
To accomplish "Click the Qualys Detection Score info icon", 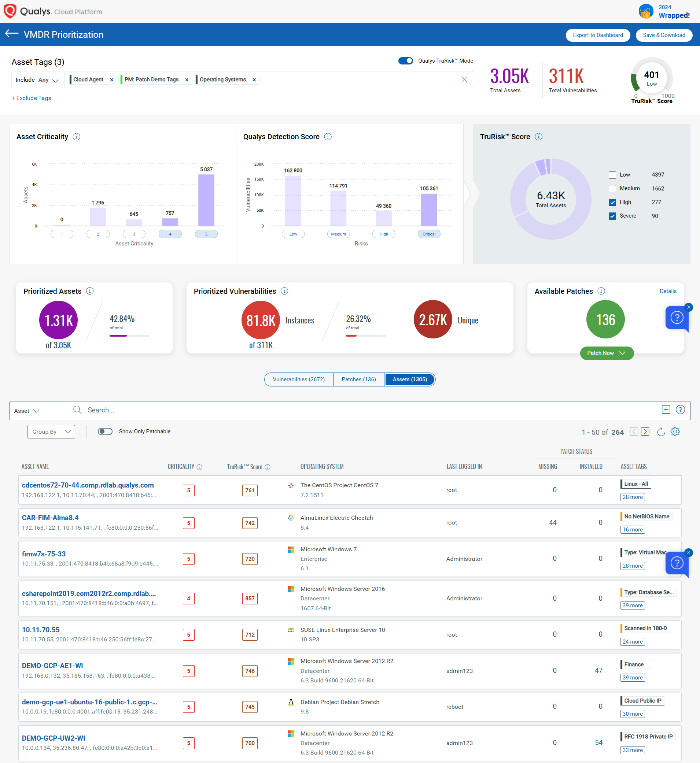I will coord(328,137).
